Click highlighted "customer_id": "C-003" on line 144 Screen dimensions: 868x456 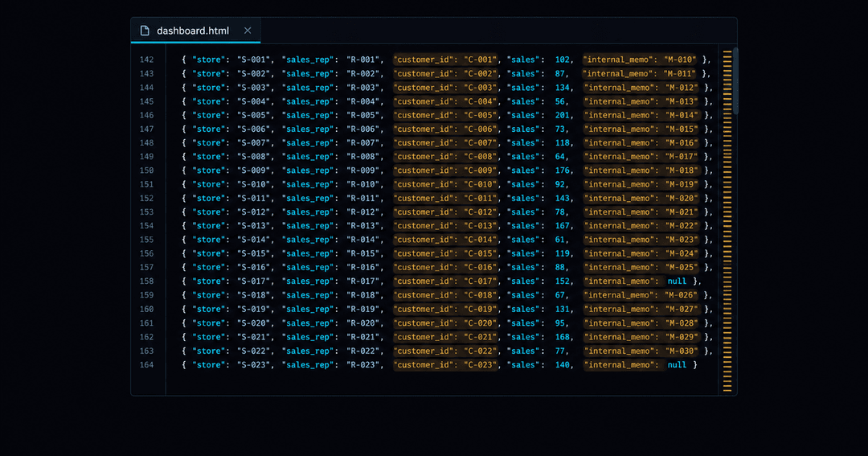(x=445, y=88)
